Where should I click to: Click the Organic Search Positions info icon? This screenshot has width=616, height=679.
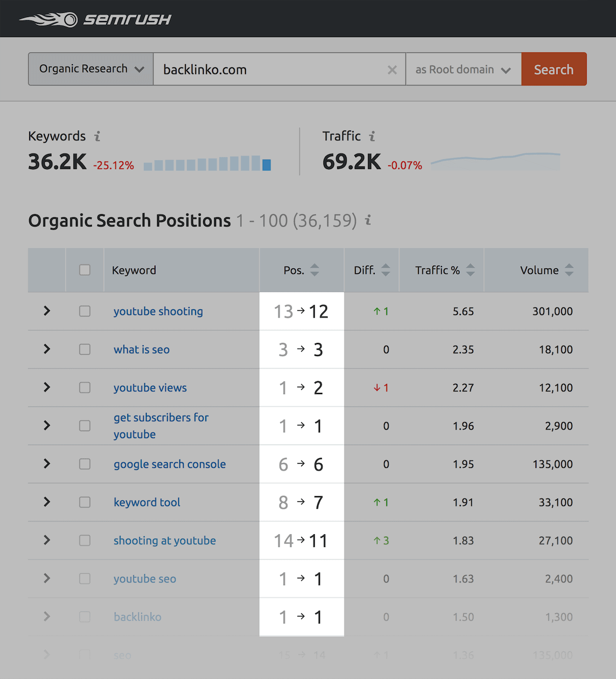click(x=368, y=220)
